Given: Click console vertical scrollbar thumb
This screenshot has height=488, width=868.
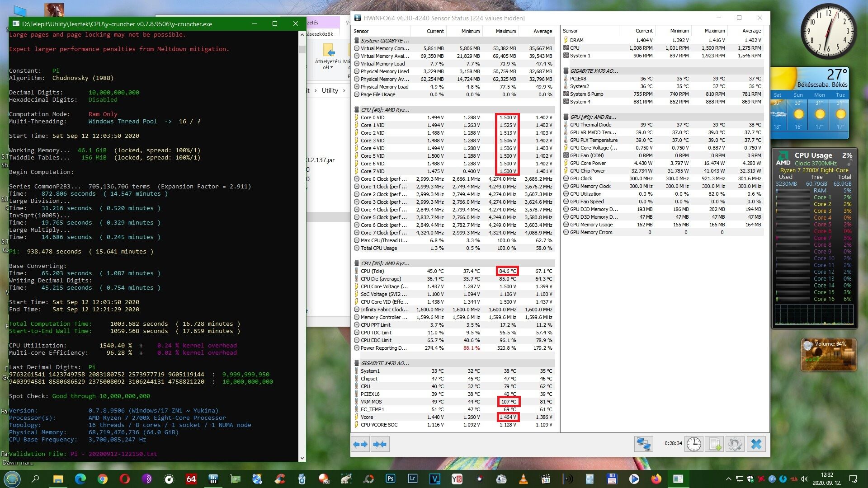Looking at the screenshot, I should 302,49.
